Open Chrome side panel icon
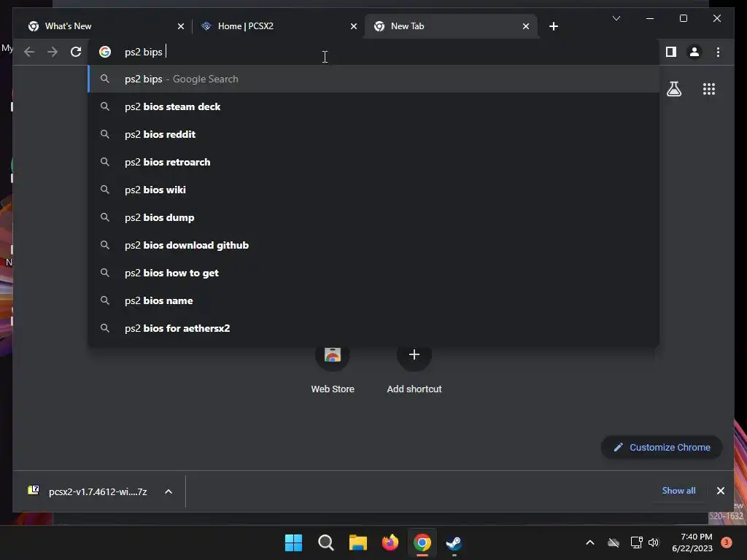 [x=671, y=52]
